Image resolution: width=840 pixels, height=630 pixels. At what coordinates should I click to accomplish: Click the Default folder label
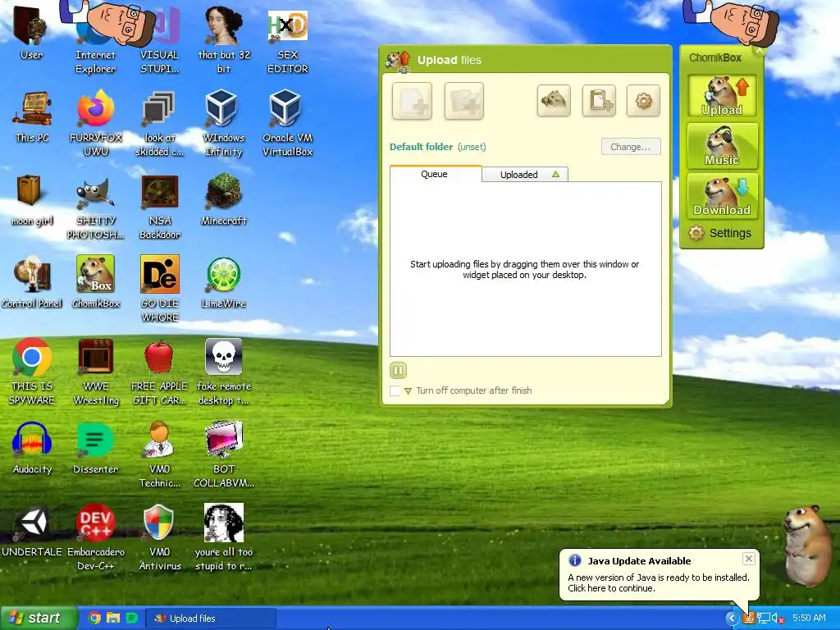[x=421, y=147]
